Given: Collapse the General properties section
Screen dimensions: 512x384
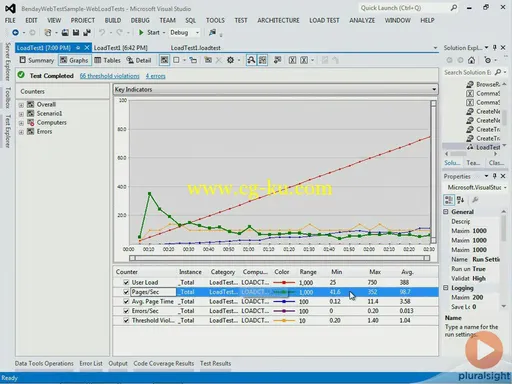Looking at the screenshot, I should (446, 212).
